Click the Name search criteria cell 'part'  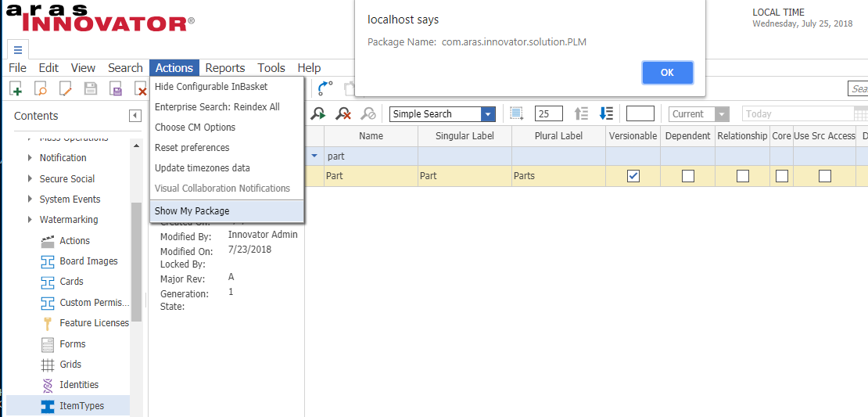coord(371,156)
